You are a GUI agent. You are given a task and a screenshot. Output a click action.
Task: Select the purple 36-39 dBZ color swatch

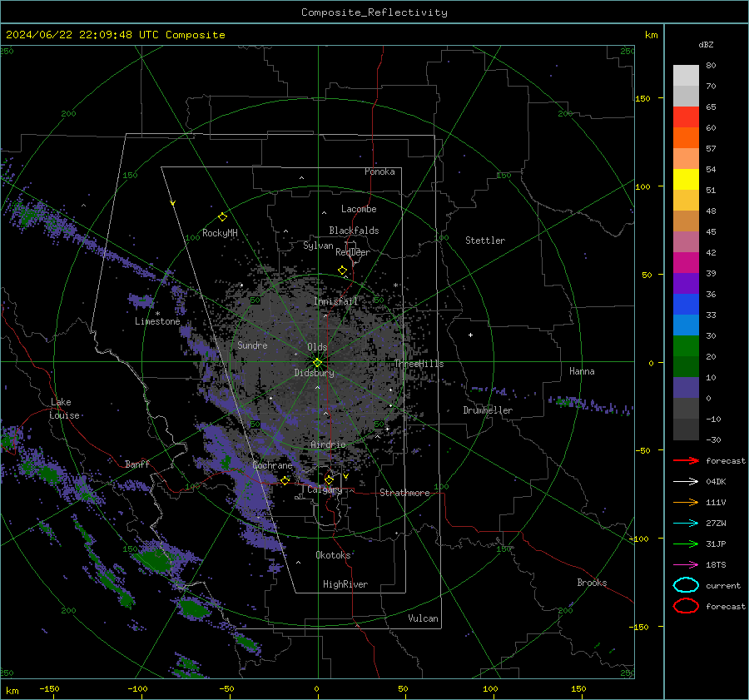(686, 284)
